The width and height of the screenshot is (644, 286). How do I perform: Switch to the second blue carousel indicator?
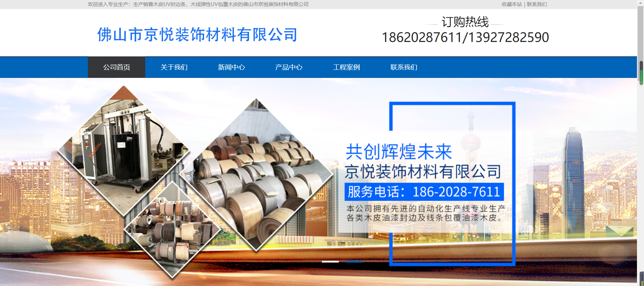(354, 261)
